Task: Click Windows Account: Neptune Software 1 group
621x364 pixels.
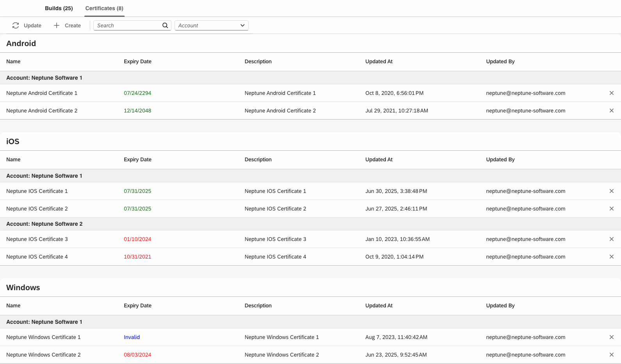Action: pos(310,322)
